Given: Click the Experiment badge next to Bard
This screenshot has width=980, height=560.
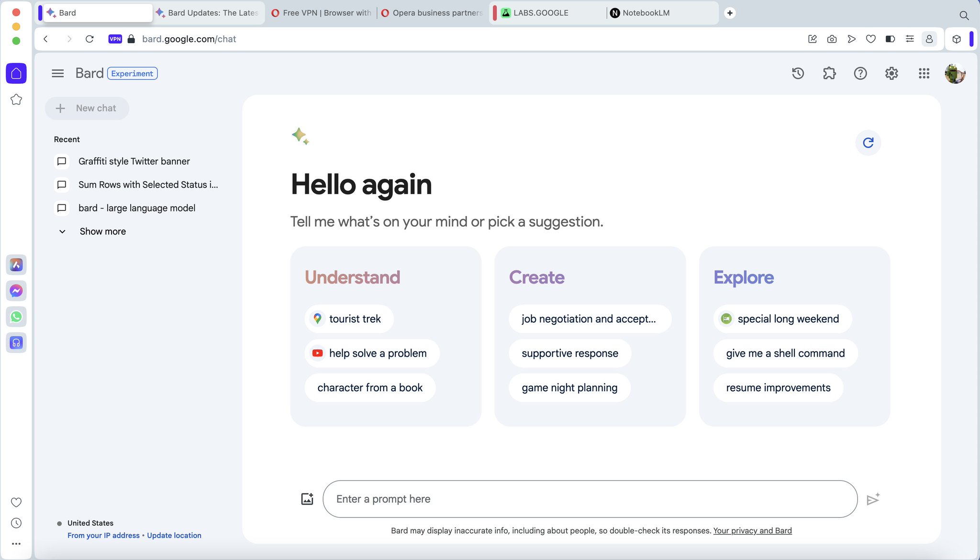Looking at the screenshot, I should [133, 74].
